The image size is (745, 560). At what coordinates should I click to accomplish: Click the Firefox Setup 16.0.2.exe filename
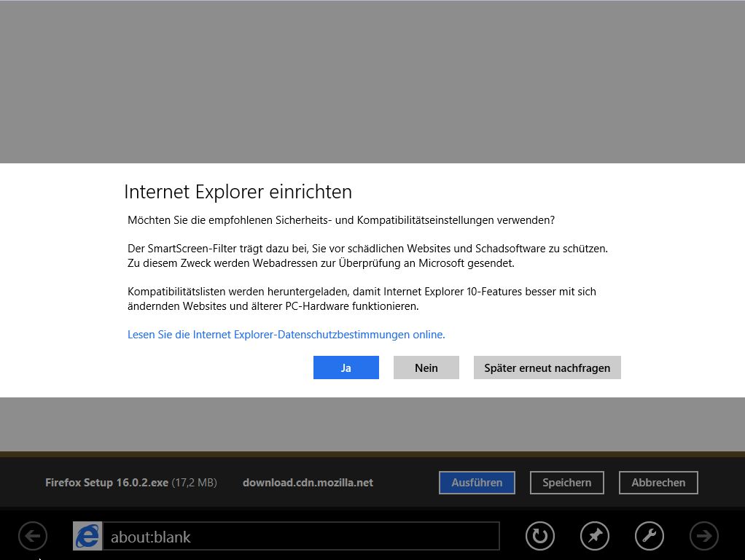(106, 483)
